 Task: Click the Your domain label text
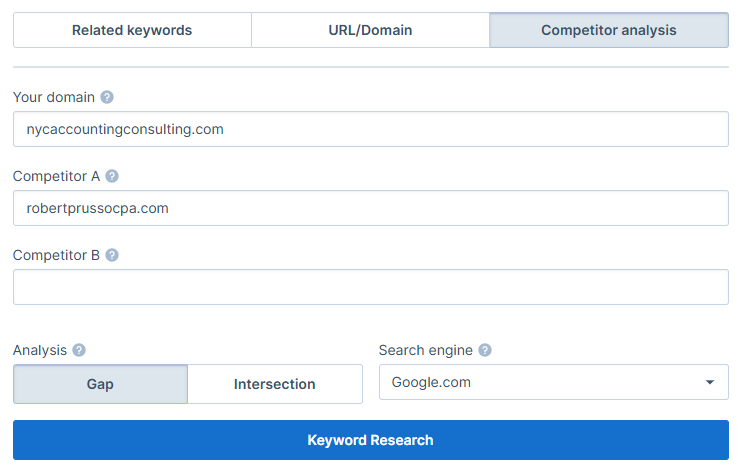coord(54,98)
